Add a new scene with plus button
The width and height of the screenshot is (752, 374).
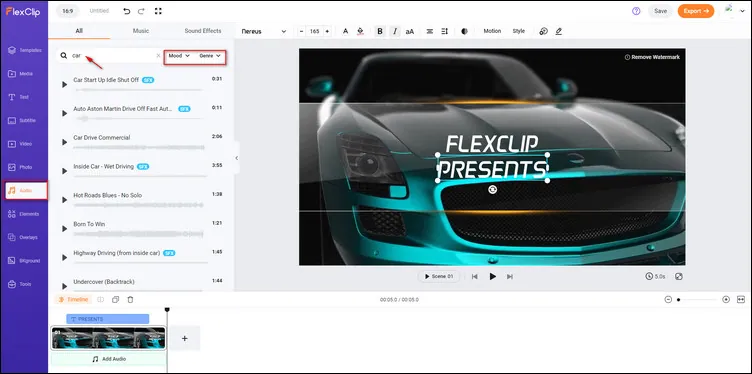tap(185, 339)
